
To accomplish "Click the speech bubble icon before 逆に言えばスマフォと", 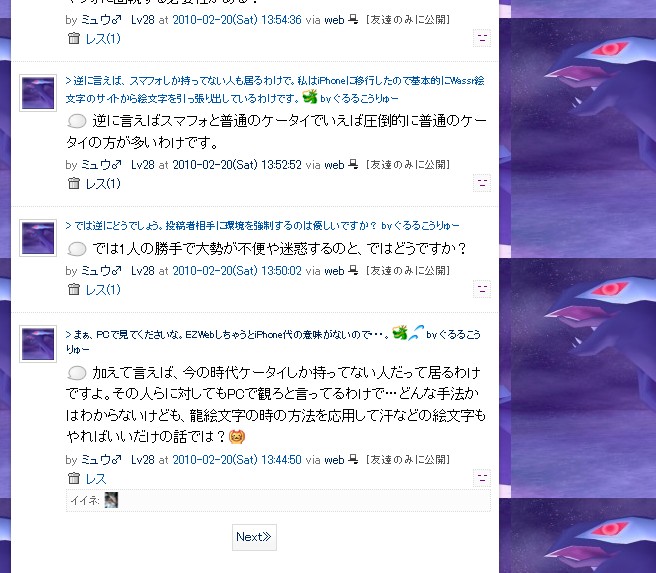I will (77, 121).
